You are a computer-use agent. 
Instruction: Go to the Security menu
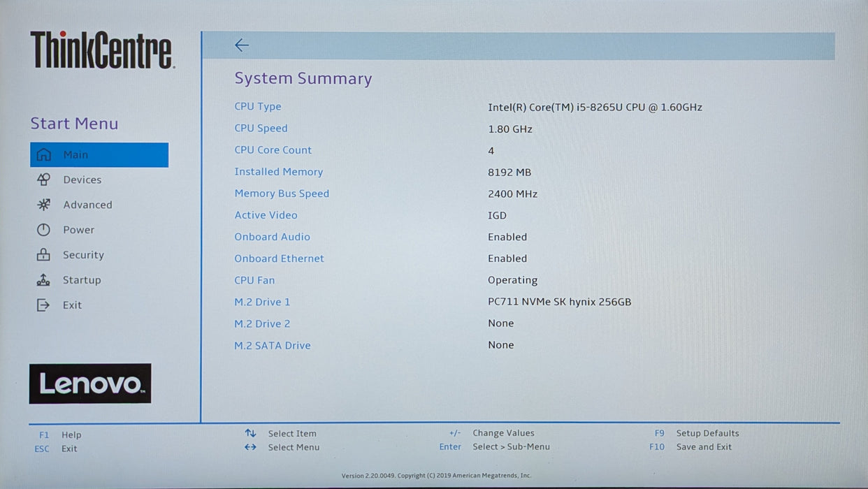83,255
